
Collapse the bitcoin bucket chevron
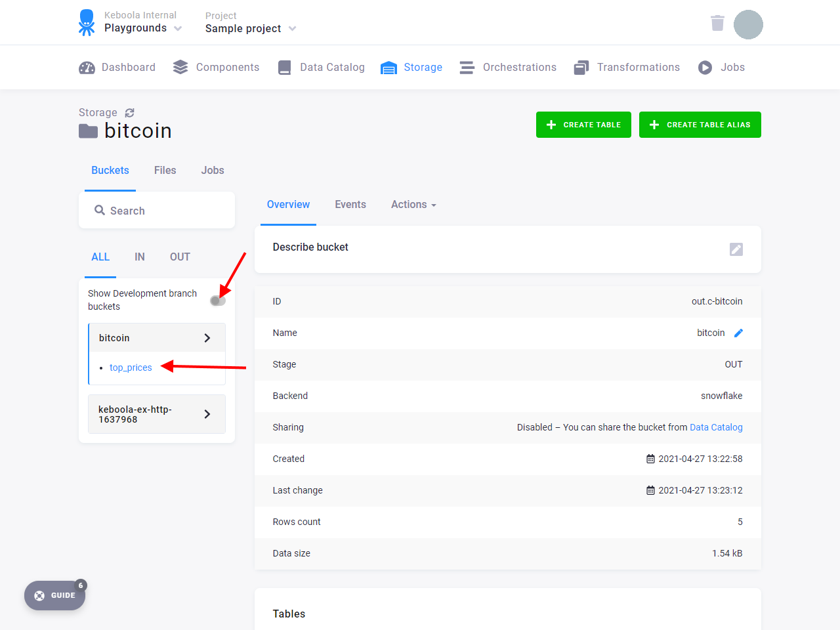click(207, 338)
